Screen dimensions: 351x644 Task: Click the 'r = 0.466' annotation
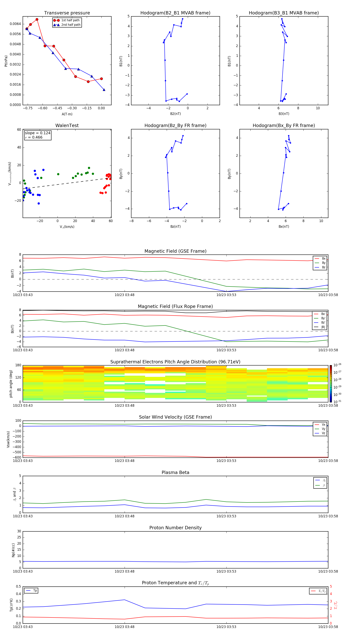point(34,137)
